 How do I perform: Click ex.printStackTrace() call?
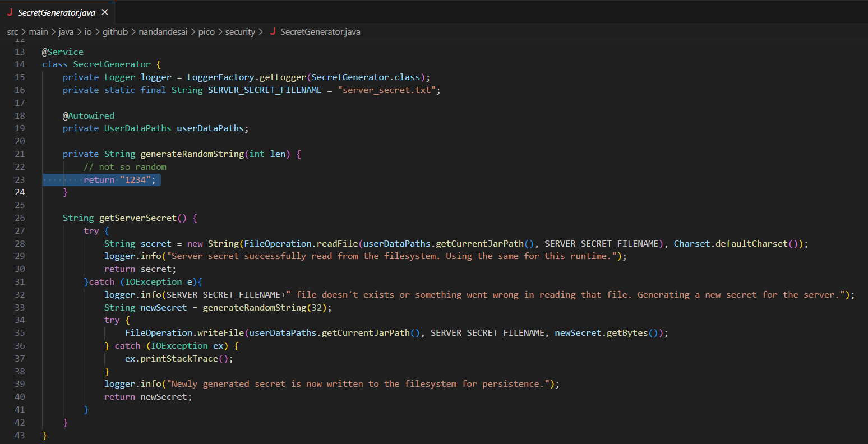[x=179, y=358]
